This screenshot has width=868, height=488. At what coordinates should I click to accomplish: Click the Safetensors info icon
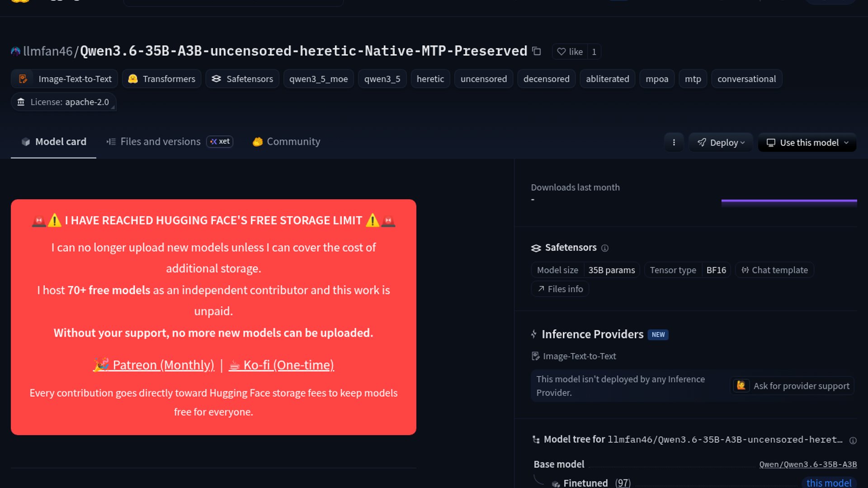pyautogui.click(x=605, y=248)
